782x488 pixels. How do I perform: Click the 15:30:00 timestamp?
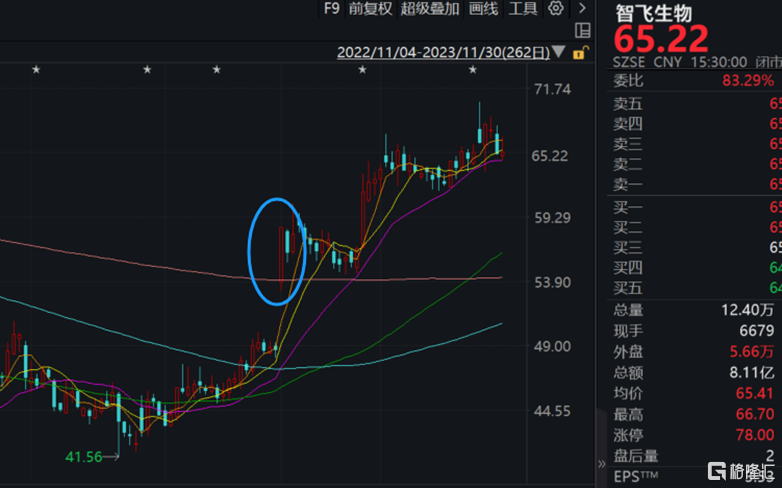[x=719, y=62]
